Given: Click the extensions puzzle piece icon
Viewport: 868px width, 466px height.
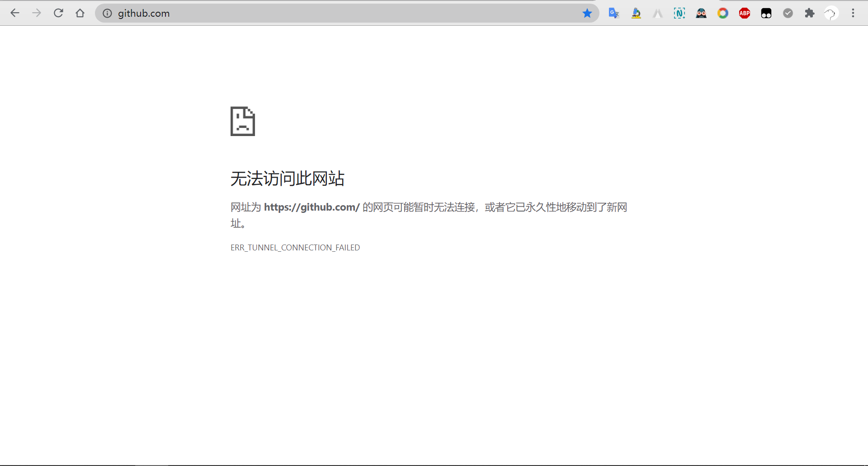Looking at the screenshot, I should coord(810,13).
